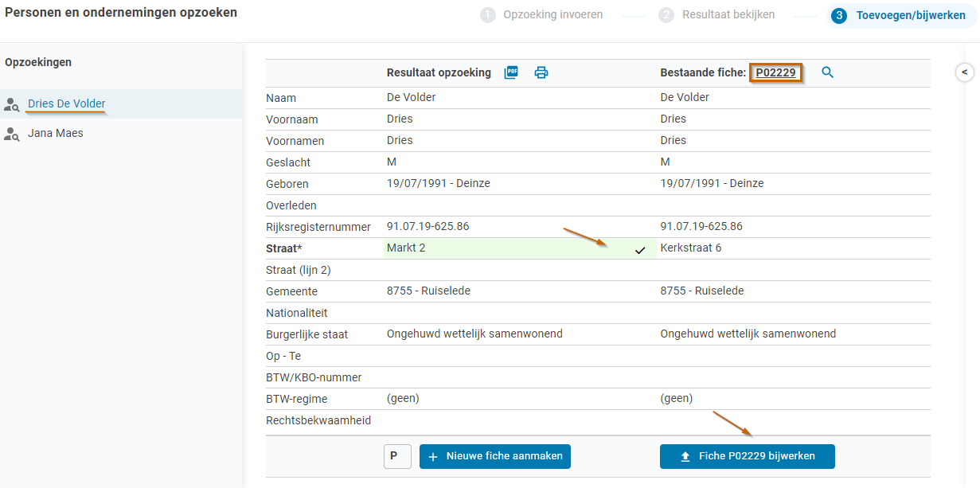Export search result as PDF

point(511,72)
